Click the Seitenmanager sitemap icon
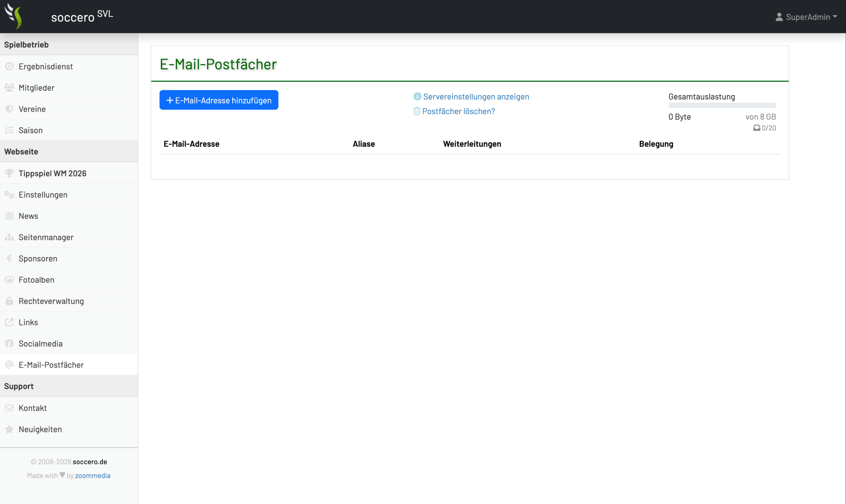Screen dimensions: 846x504 (x=9, y=237)
